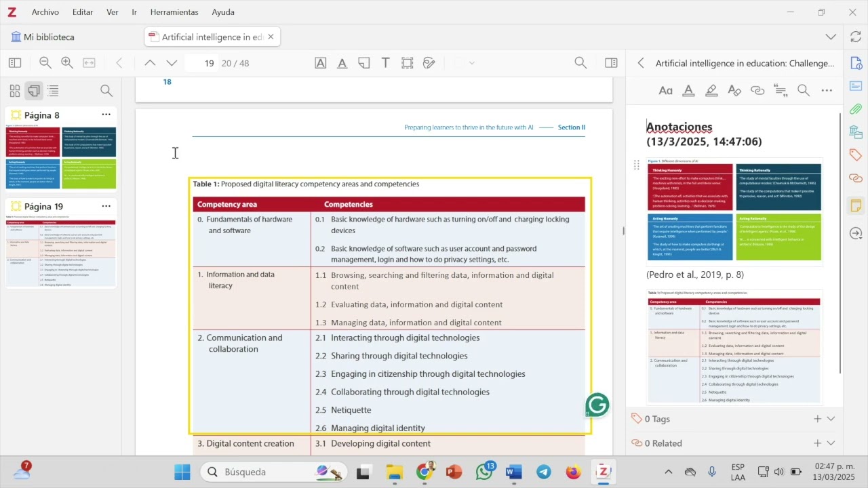Viewport: 868px width, 488px height.
Task: Open Windows Start menu
Action: 182,472
